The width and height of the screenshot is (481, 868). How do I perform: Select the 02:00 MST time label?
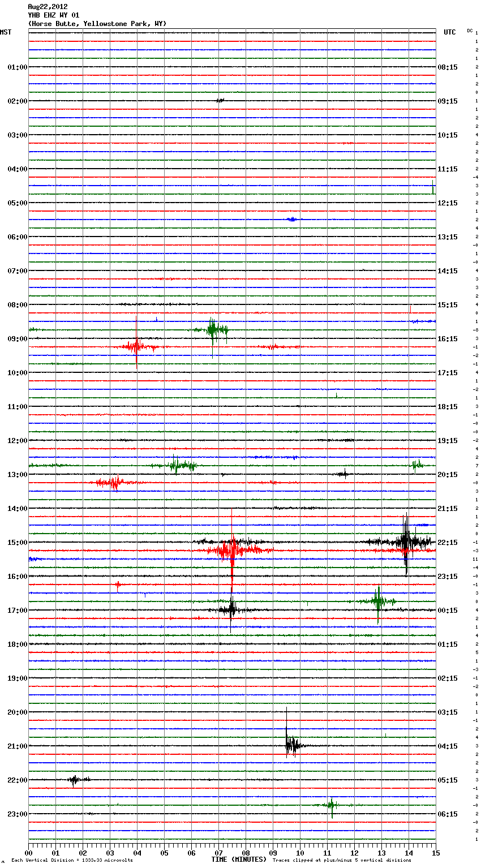18,101
